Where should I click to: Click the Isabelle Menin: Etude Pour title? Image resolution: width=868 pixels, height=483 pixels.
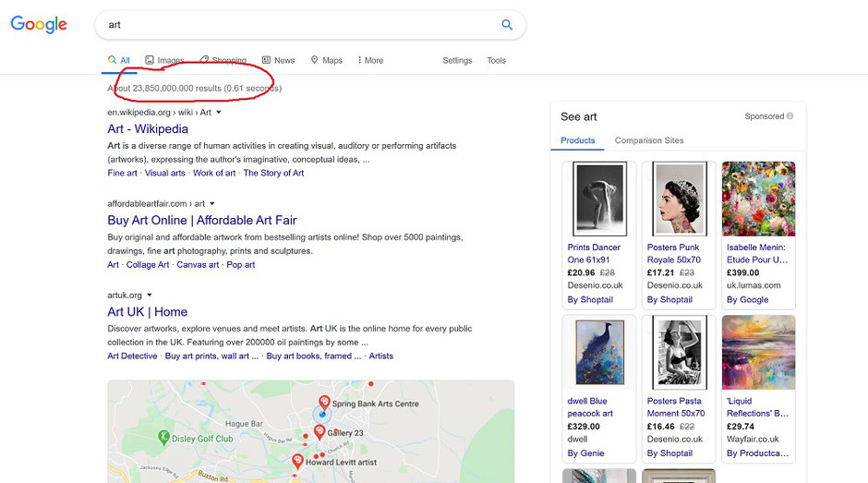coord(757,254)
